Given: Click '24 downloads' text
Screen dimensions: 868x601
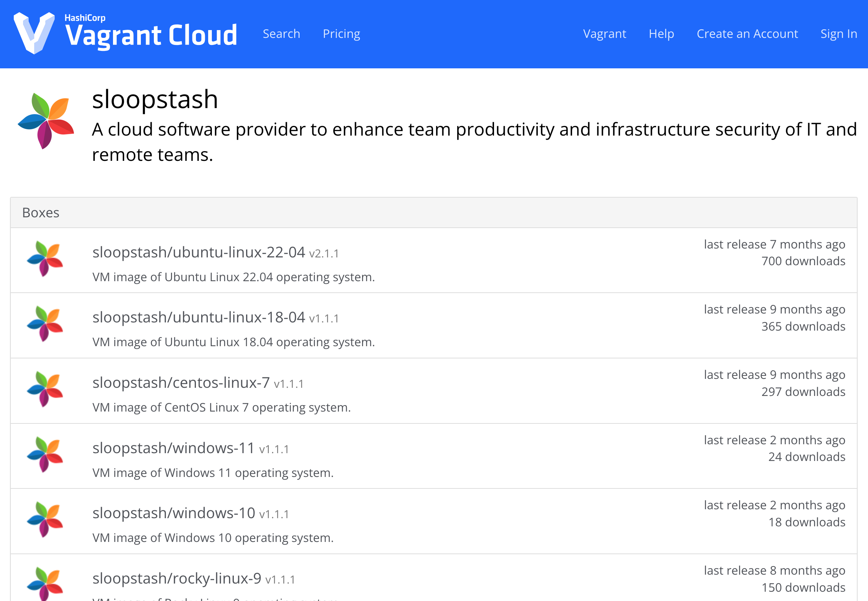Looking at the screenshot, I should pos(807,457).
